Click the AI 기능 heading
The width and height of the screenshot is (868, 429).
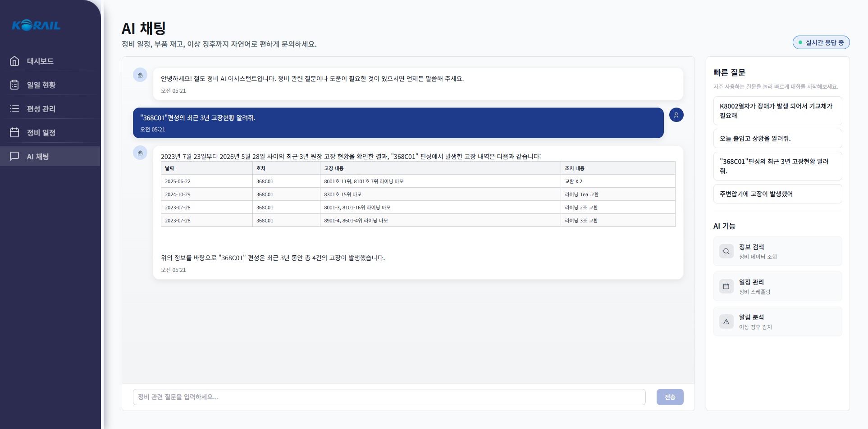[724, 226]
